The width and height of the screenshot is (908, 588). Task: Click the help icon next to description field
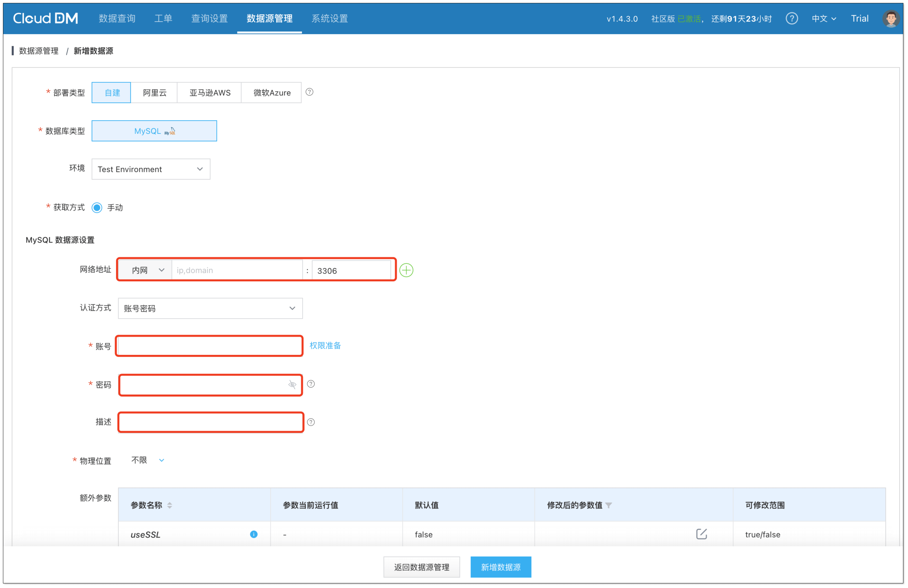click(x=311, y=422)
